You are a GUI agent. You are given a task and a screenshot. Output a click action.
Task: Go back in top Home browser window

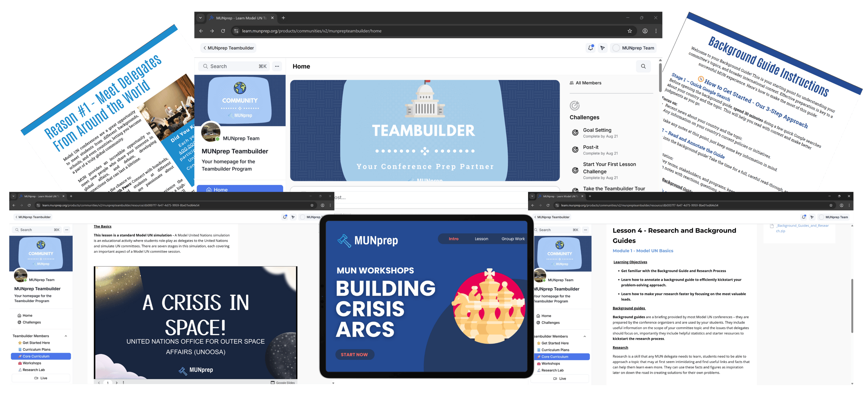201,31
